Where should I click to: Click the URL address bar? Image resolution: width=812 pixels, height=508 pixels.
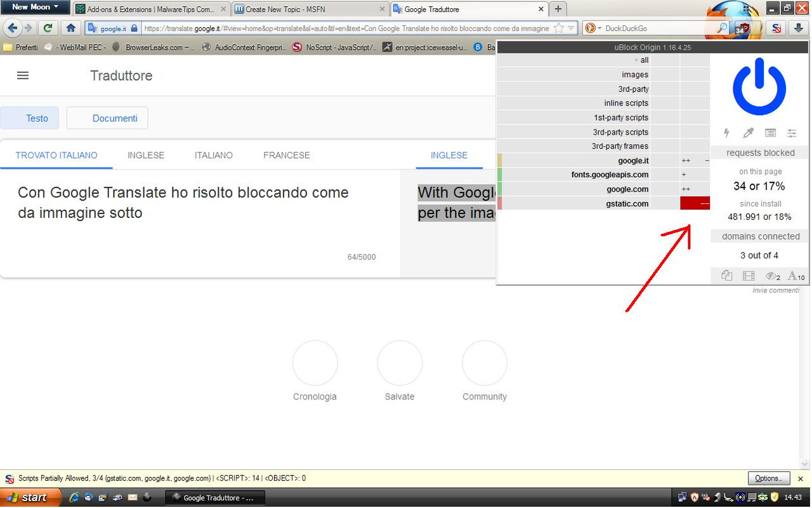point(346,29)
